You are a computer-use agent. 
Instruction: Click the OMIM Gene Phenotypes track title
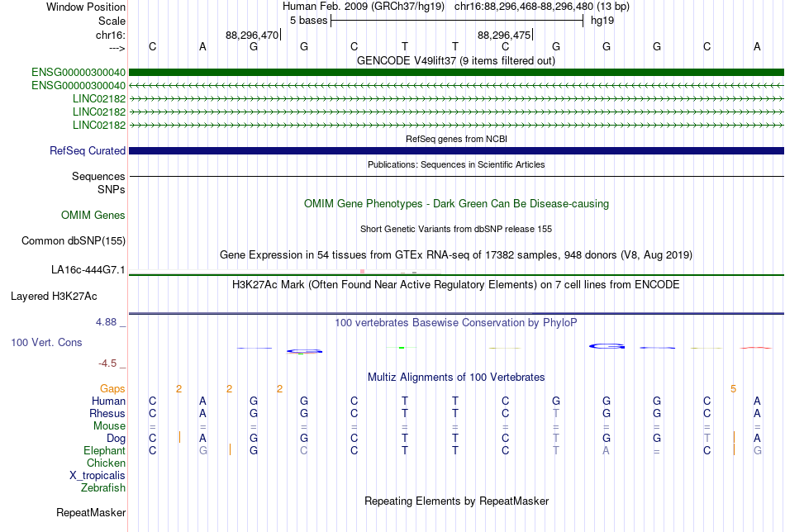point(456,204)
